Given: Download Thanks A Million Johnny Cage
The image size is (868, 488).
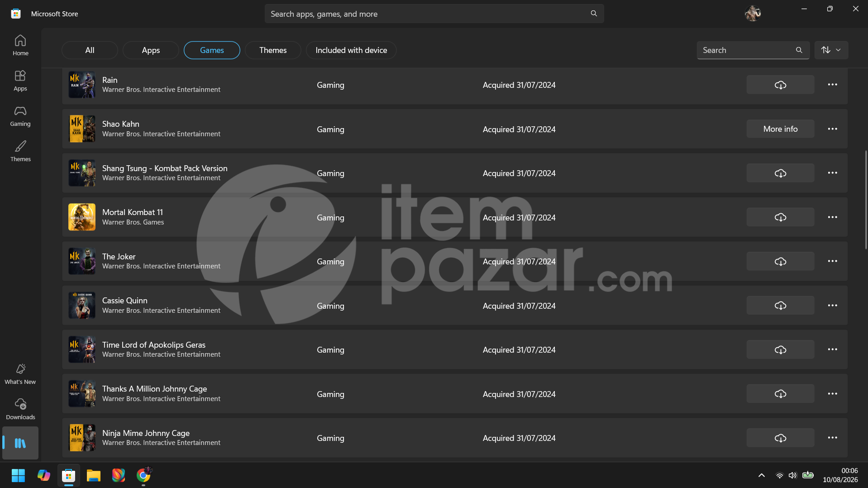Looking at the screenshot, I should click(780, 394).
